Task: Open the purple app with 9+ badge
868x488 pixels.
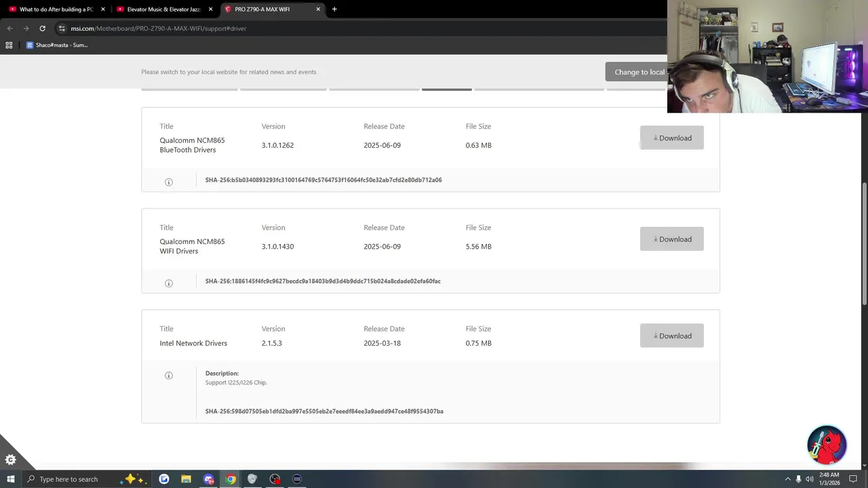Action: tap(208, 479)
